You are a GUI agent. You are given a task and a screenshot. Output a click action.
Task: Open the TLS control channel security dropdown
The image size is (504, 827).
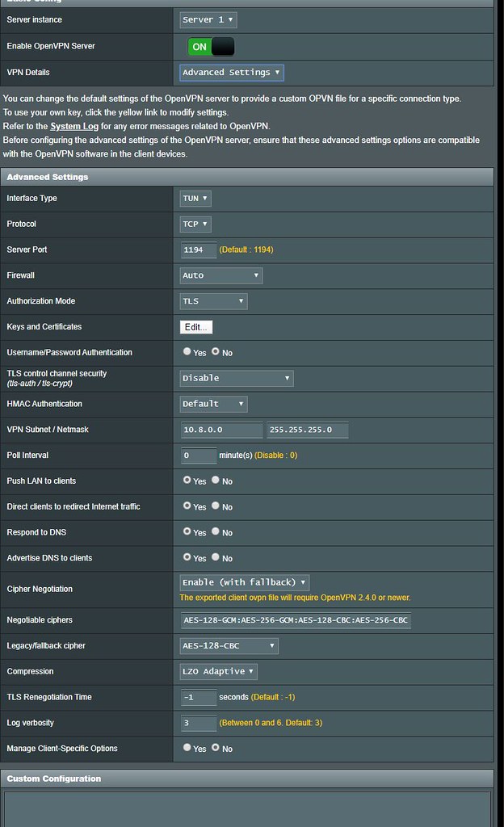[236, 378]
